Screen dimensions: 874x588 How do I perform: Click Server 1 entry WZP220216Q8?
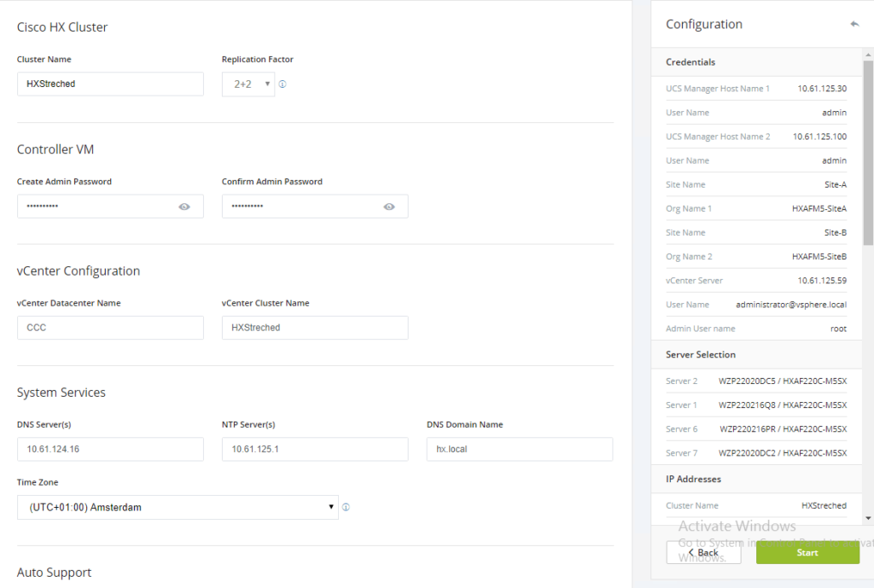782,405
